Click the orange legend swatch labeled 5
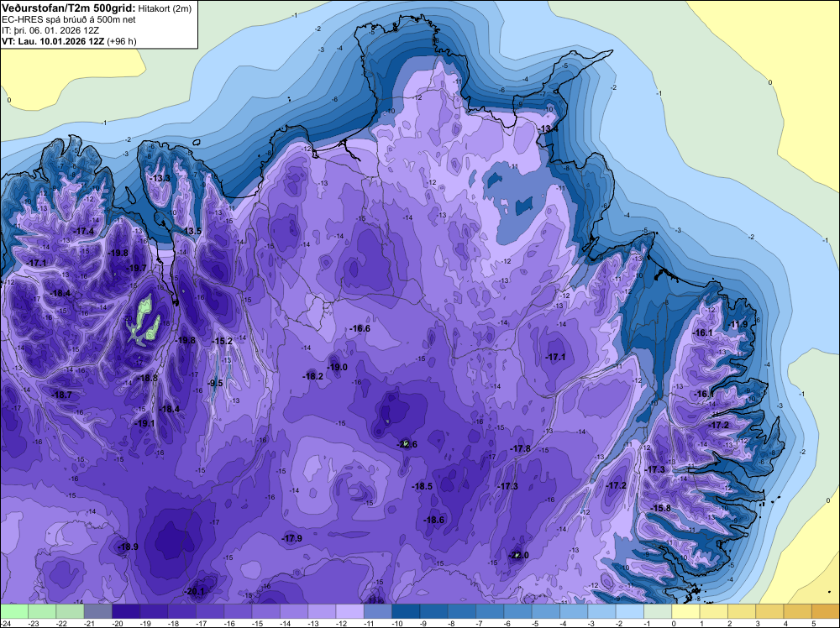This screenshot has width=840, height=628. [x=826, y=611]
